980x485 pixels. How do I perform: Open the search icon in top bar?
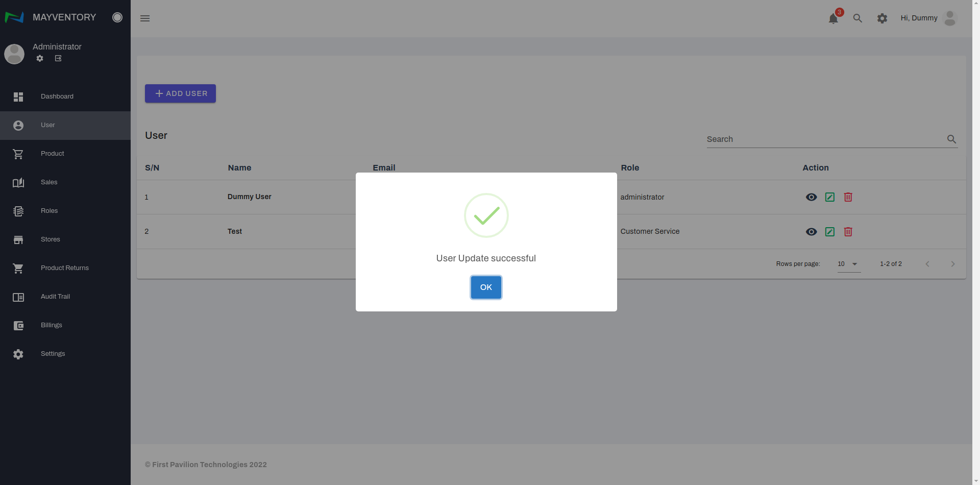(857, 18)
